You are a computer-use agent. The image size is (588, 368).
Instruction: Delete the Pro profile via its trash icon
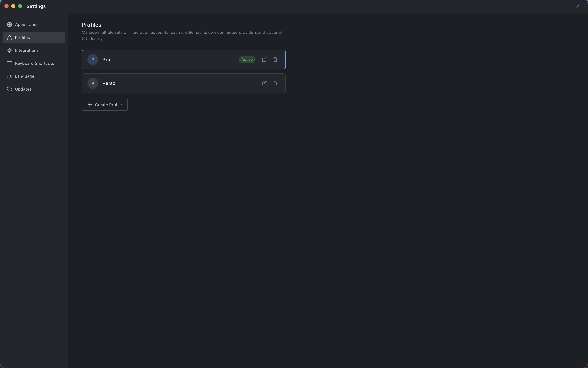tap(275, 59)
